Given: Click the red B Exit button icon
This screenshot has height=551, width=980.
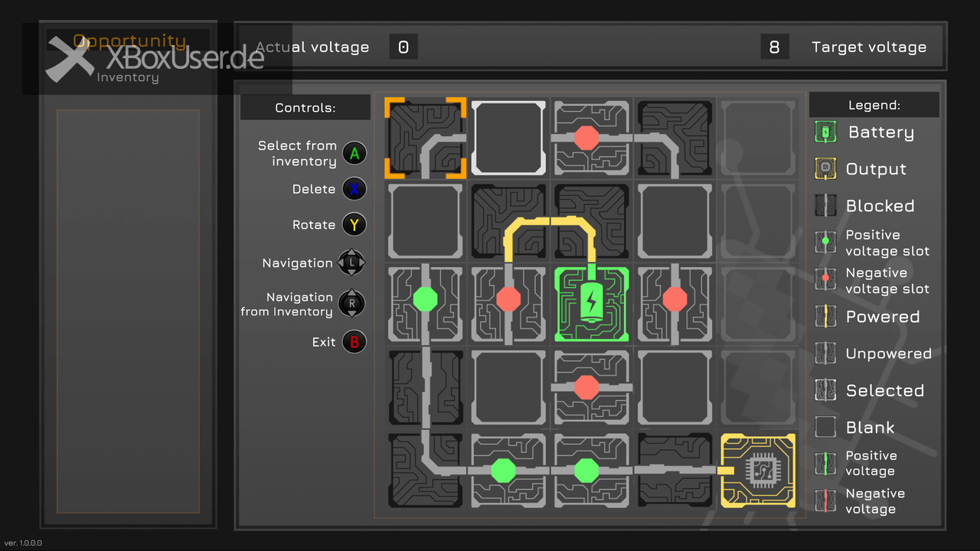Looking at the screenshot, I should click(354, 342).
